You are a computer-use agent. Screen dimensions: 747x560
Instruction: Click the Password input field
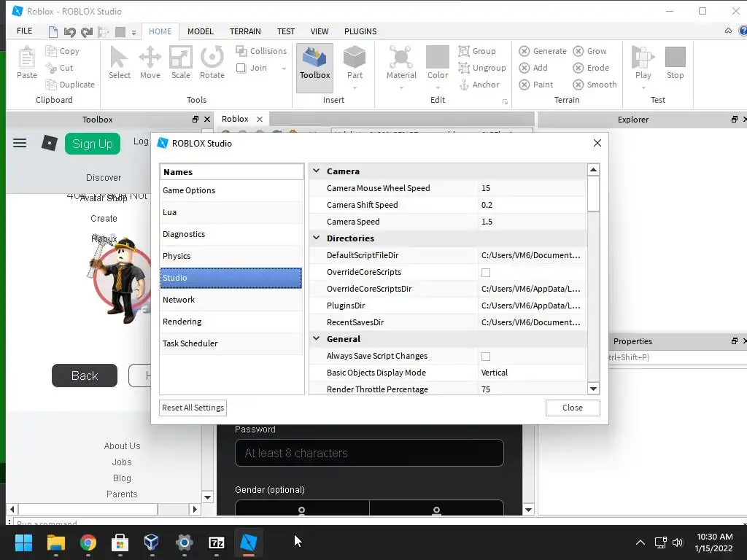(369, 453)
